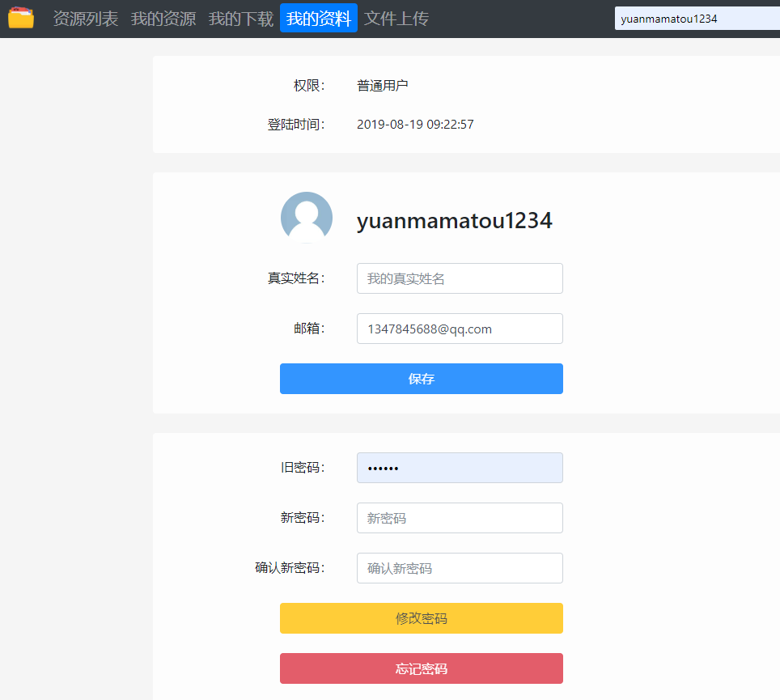Switch to 我的资源 page

(163, 18)
